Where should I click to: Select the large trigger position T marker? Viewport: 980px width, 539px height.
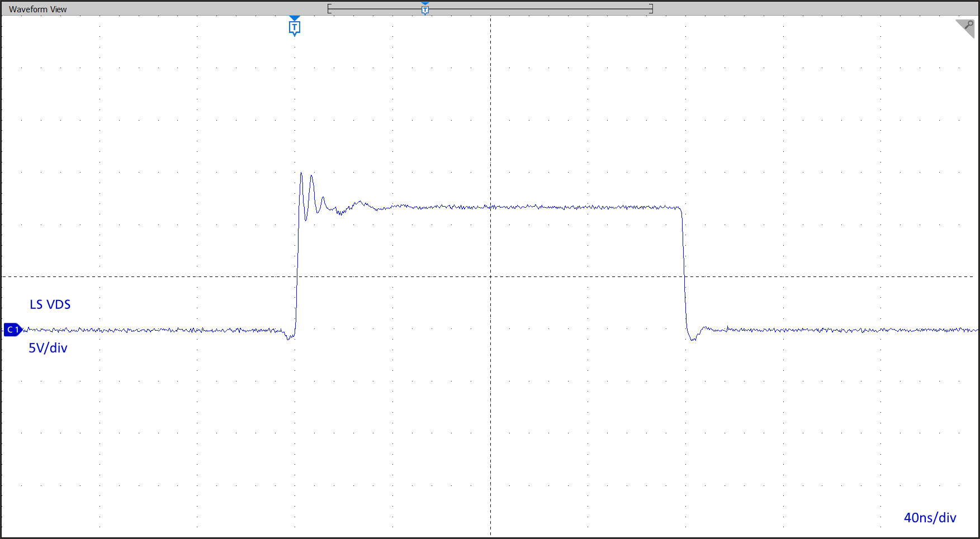[x=295, y=28]
